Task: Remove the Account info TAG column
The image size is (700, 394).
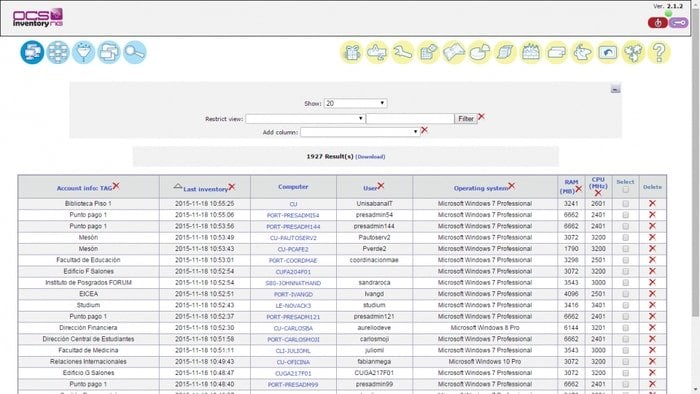Action: 116,186
